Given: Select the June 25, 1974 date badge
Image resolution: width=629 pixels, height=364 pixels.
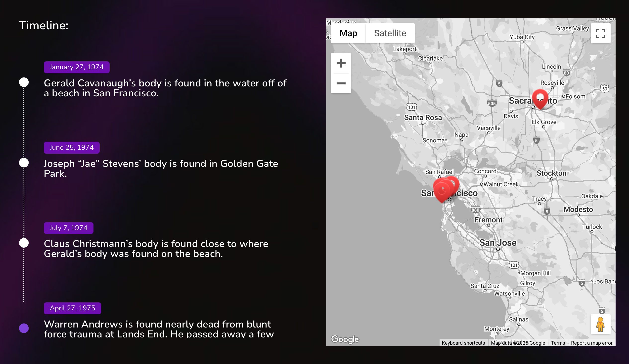Looking at the screenshot, I should pos(72,147).
